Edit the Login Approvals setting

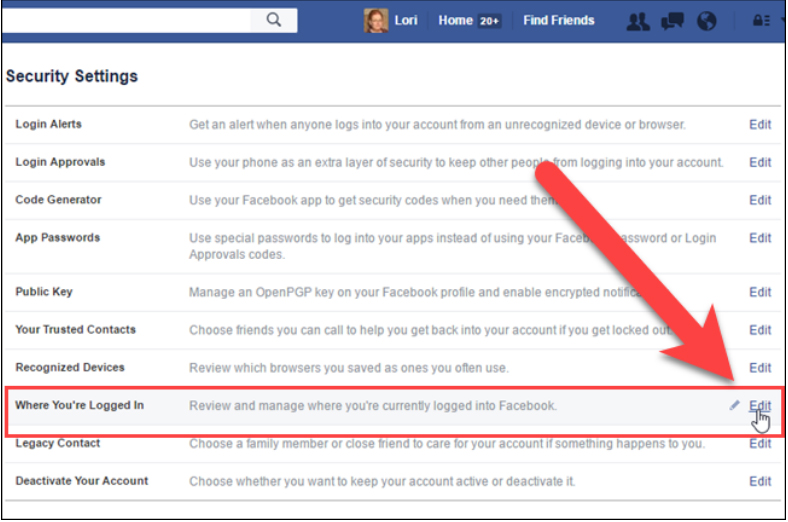coord(760,162)
